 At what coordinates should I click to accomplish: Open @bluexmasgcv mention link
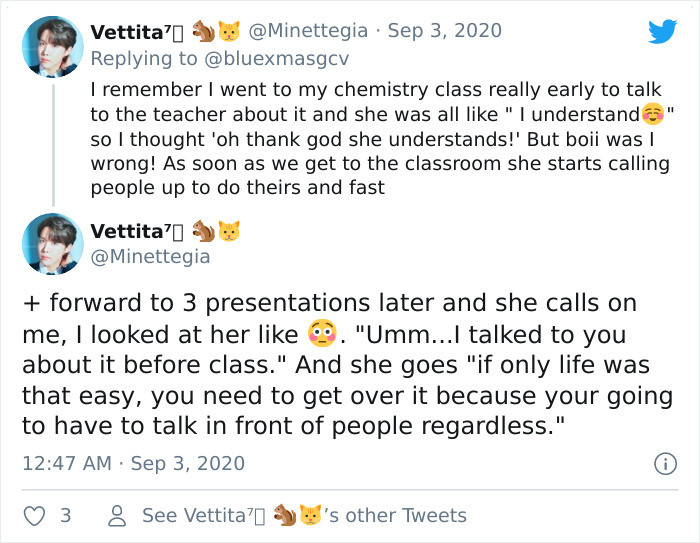pos(276,59)
